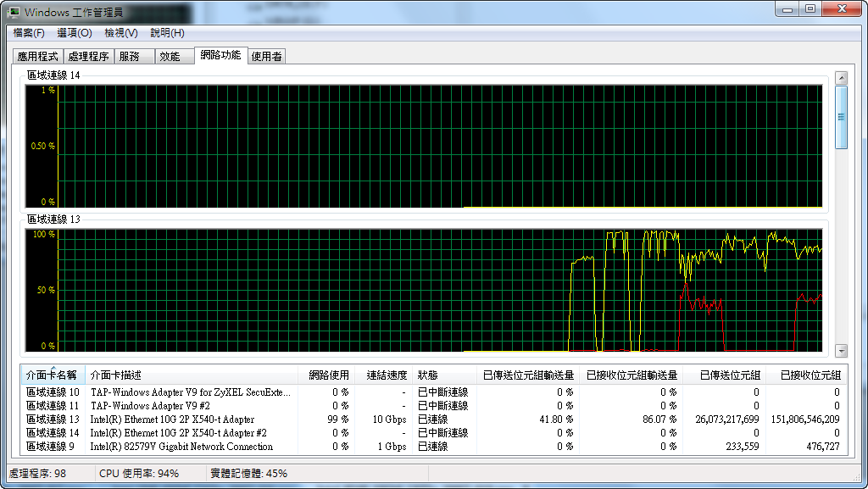
Task: Sort by 介面卡名稱 column header
Action: pos(53,375)
